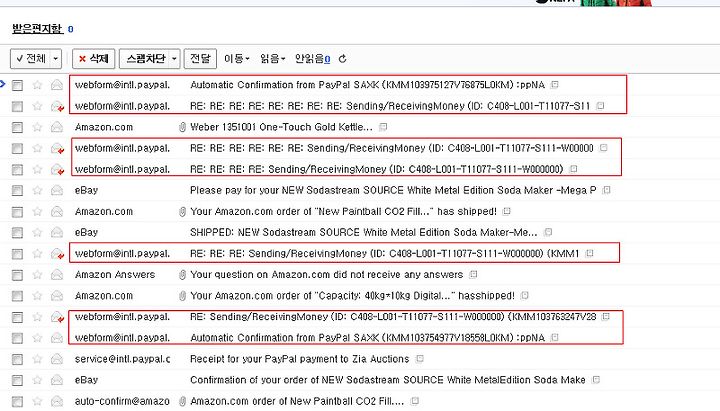Viewport: 720px width, 411px height.
Task: Open Weber Kettle email in new window icon
Action: click(383, 127)
